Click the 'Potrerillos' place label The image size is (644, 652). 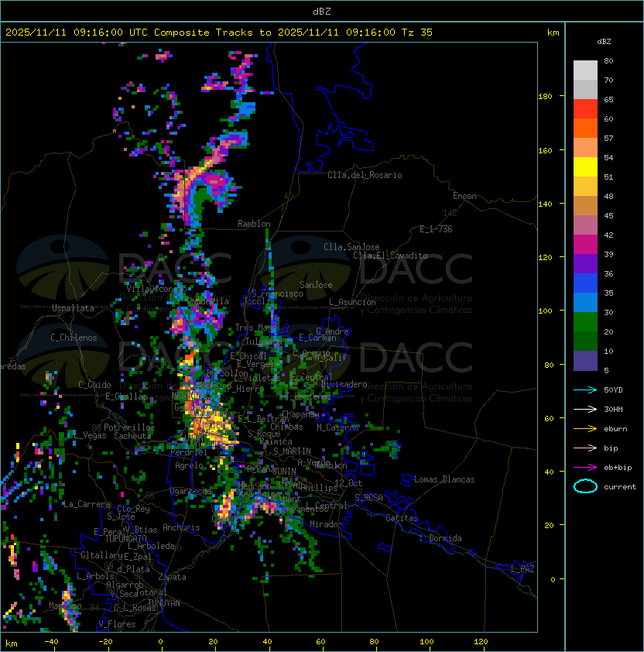pyautogui.click(x=129, y=427)
